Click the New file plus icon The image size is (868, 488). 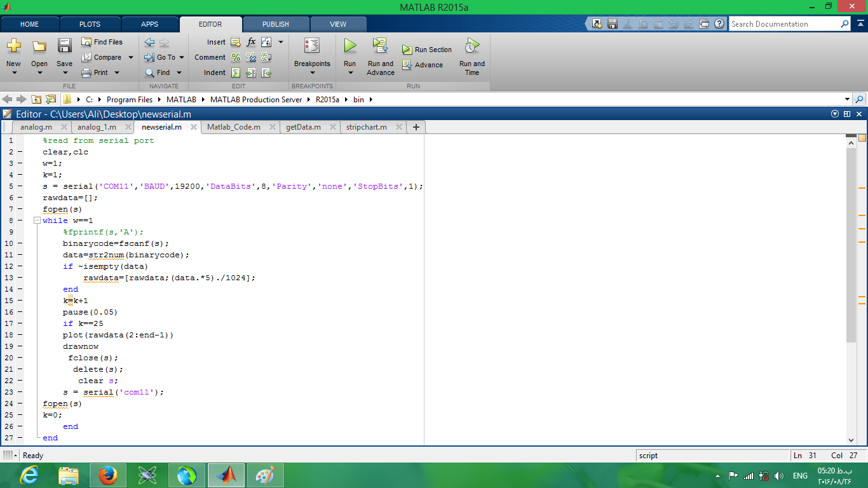(x=13, y=46)
